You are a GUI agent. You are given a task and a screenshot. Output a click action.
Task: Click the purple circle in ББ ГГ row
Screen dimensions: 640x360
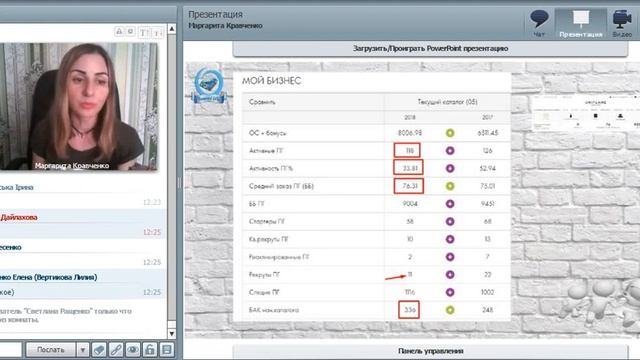pos(450,204)
